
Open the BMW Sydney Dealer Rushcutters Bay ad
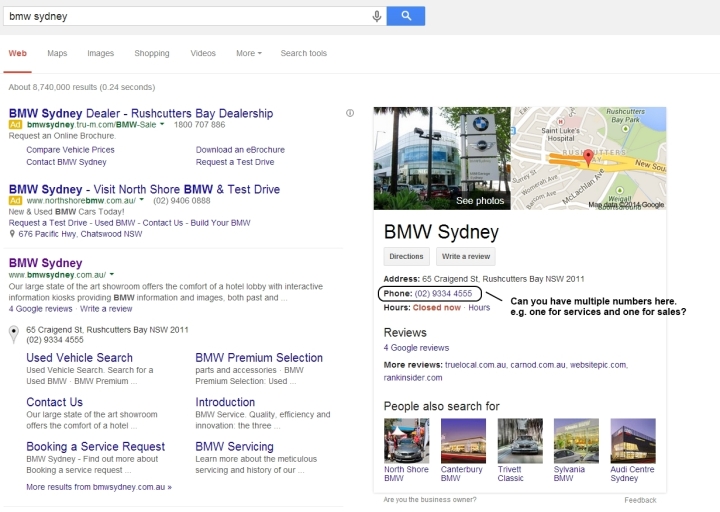tap(141, 113)
